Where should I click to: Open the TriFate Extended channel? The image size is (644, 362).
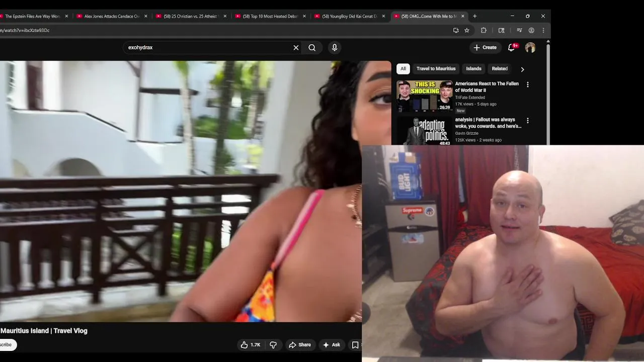(470, 98)
